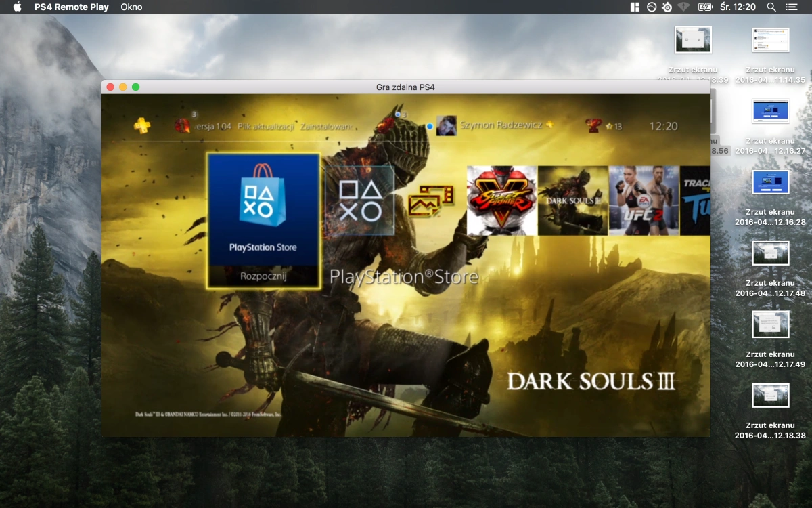The height and width of the screenshot is (508, 812).
Task: Open the Notification Center list icon
Action: pos(791,7)
